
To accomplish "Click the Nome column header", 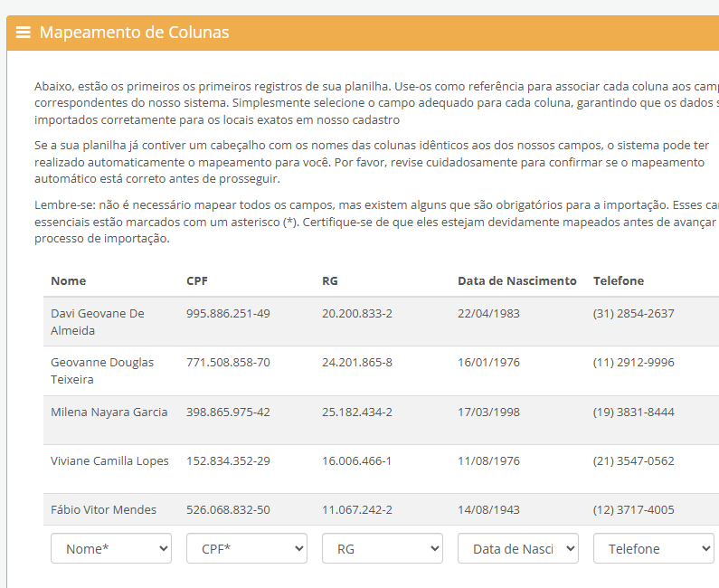I will tap(69, 280).
